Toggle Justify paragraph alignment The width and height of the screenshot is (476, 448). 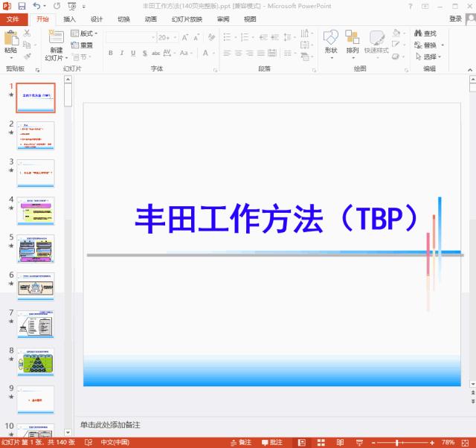261,54
